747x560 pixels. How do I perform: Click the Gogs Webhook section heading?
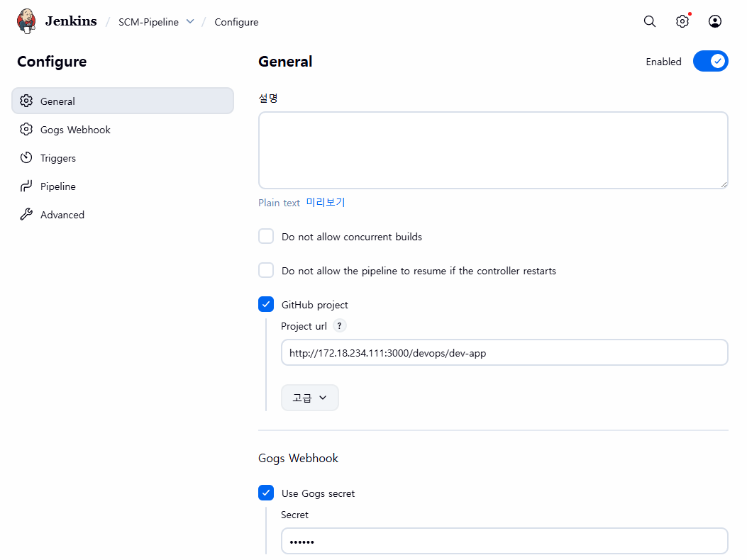tap(298, 458)
